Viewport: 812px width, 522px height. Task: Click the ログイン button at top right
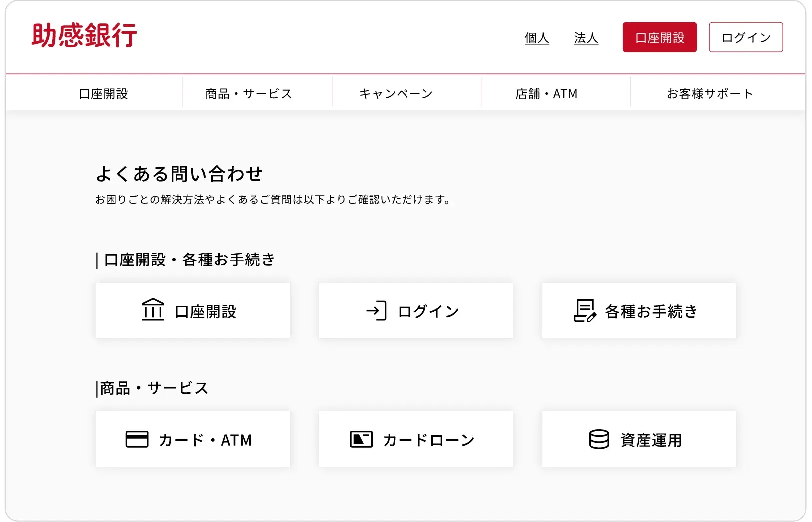click(x=745, y=37)
